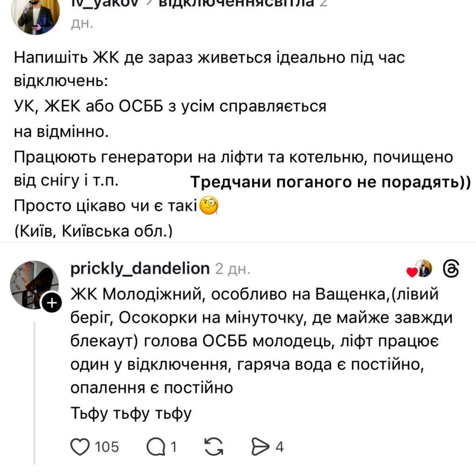This screenshot has width=476, height=476.
Task: View the share count of 4
Action: (280, 447)
